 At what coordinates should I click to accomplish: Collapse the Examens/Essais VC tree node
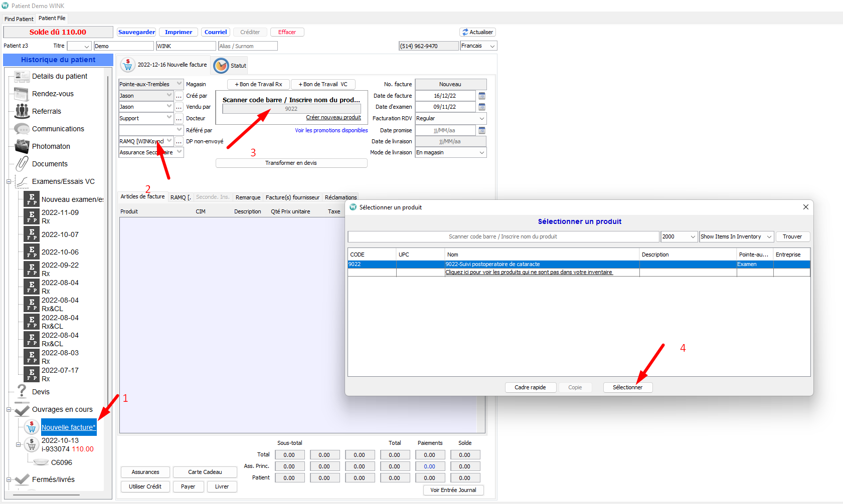tap(9, 181)
